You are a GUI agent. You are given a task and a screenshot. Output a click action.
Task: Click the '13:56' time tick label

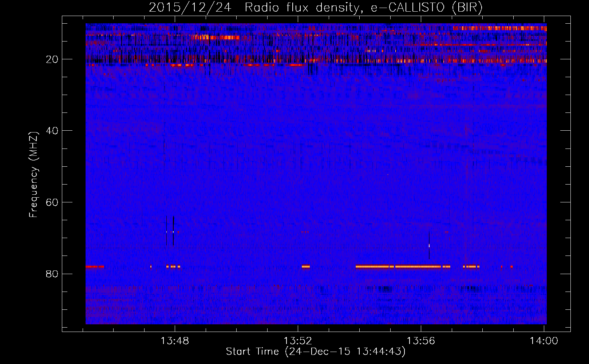pos(421,341)
